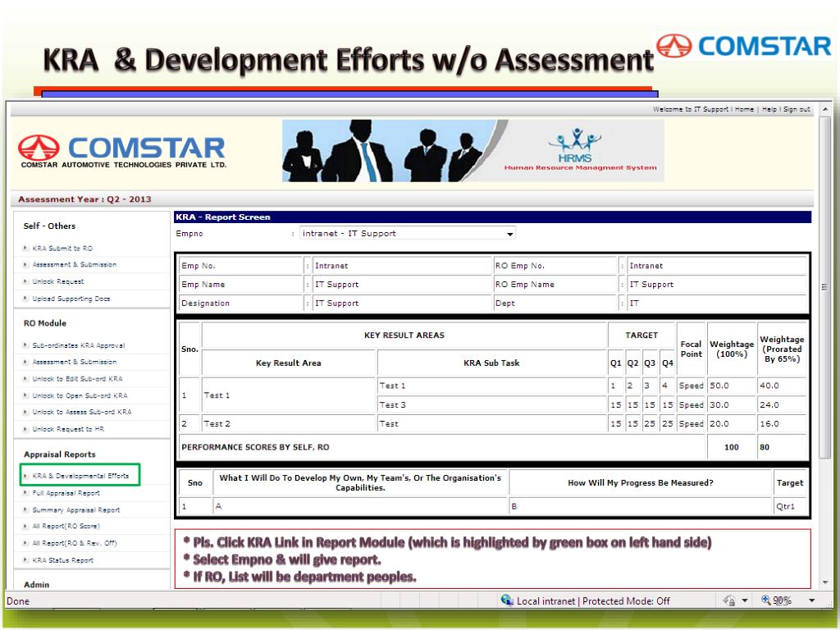Open Unlock to Open Sub-ord KRA

tap(80, 396)
